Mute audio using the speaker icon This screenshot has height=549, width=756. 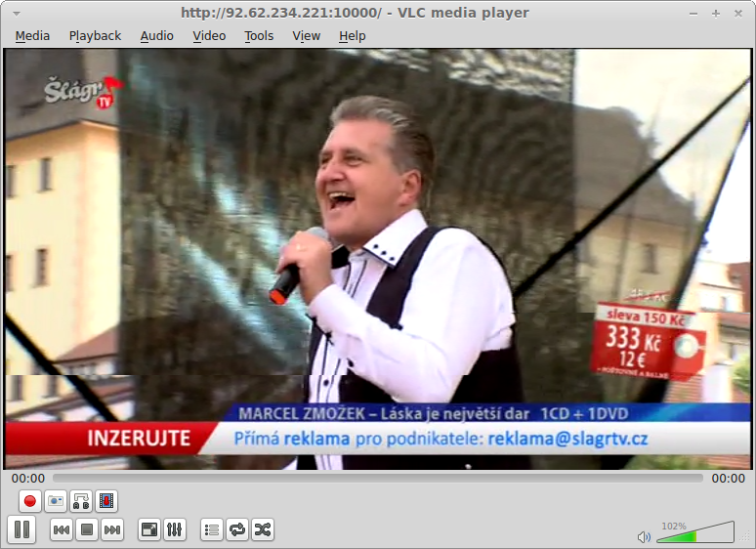pos(644,536)
